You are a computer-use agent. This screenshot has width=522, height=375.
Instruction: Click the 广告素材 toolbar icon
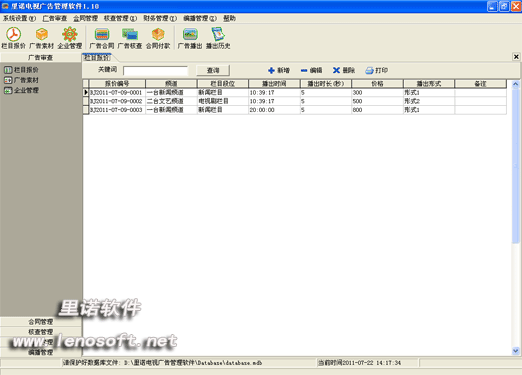(x=42, y=38)
